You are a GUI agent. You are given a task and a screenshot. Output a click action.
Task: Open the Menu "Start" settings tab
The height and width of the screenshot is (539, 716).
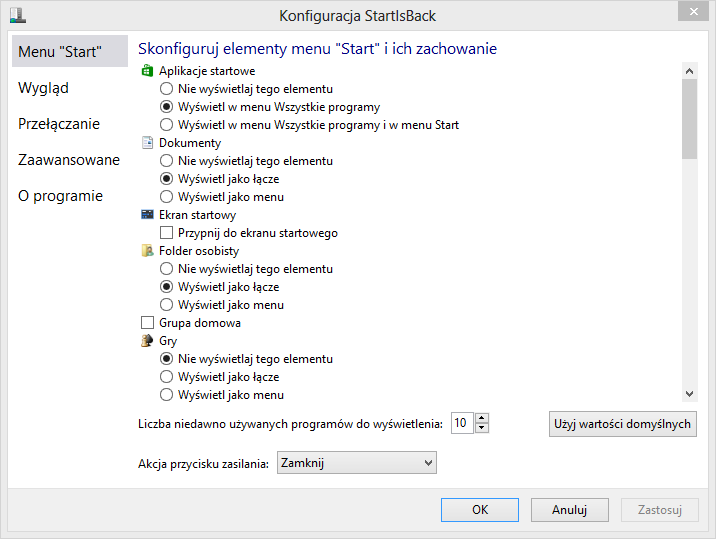(70, 51)
